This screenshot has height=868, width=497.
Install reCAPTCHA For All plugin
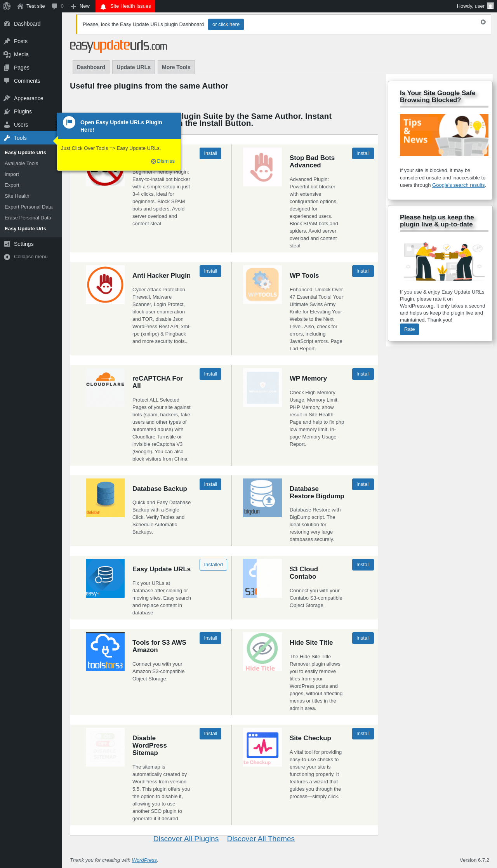point(210,374)
